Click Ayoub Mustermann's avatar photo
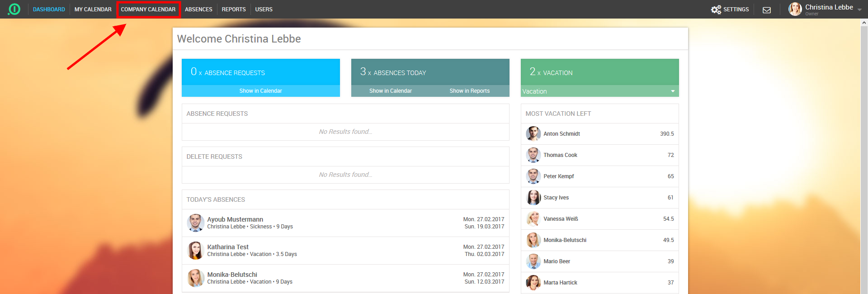The width and height of the screenshot is (868, 294). coord(196,223)
